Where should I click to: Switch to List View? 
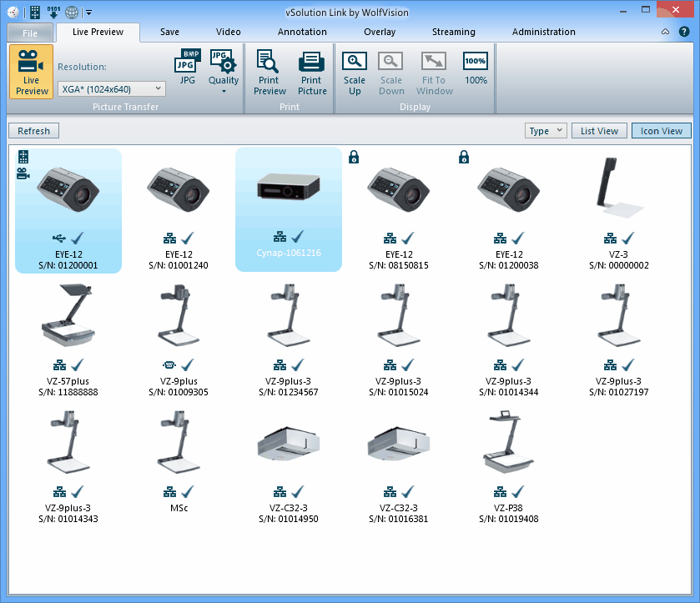click(x=599, y=131)
